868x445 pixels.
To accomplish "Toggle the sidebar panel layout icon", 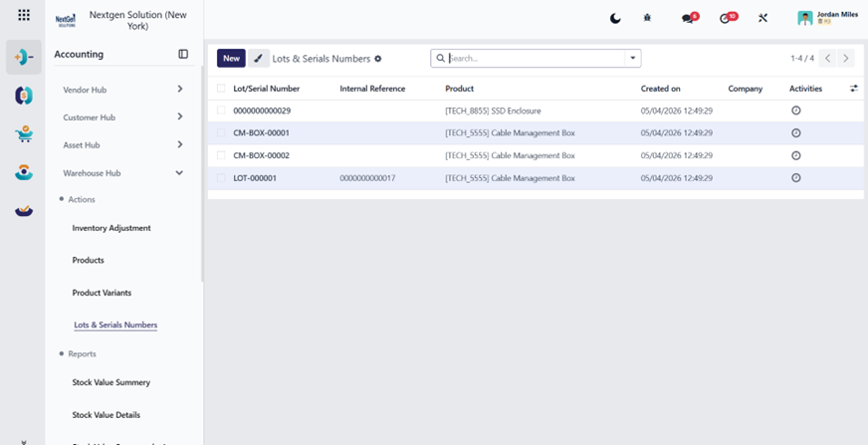I will (x=183, y=54).
